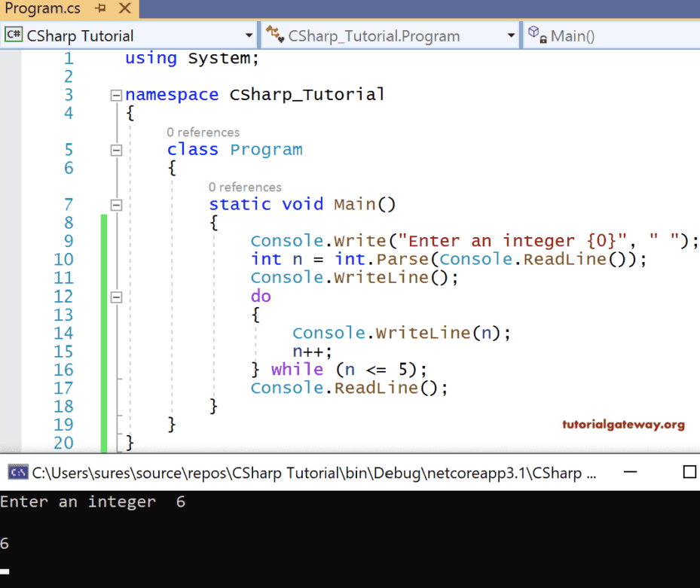Click line number 10 in the editor margin

tap(64, 258)
